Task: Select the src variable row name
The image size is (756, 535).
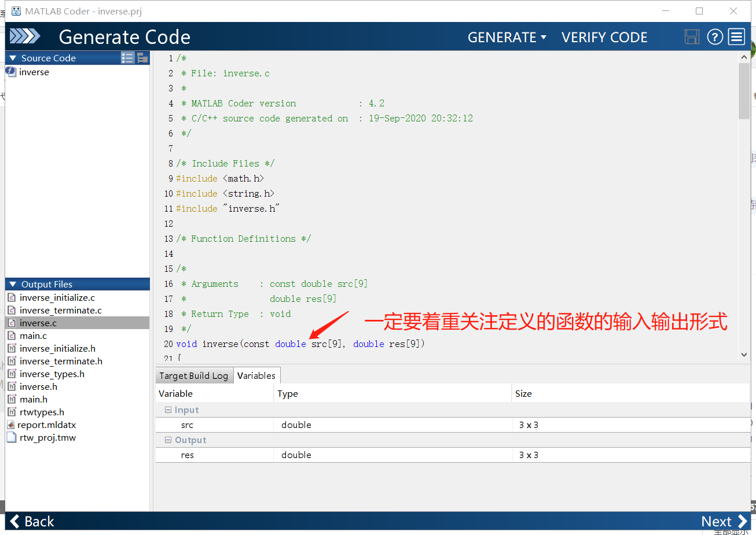Action: click(x=187, y=425)
